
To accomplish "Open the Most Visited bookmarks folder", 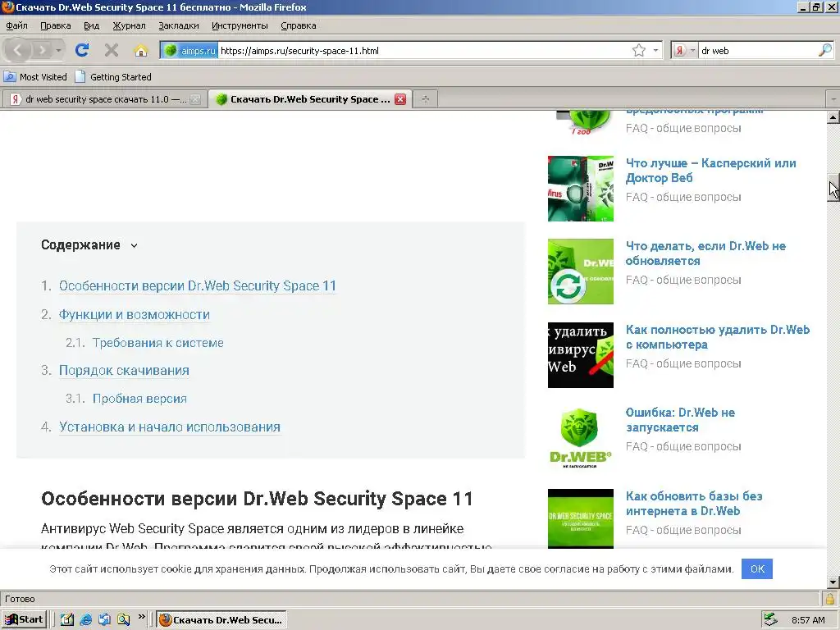I will click(35, 76).
